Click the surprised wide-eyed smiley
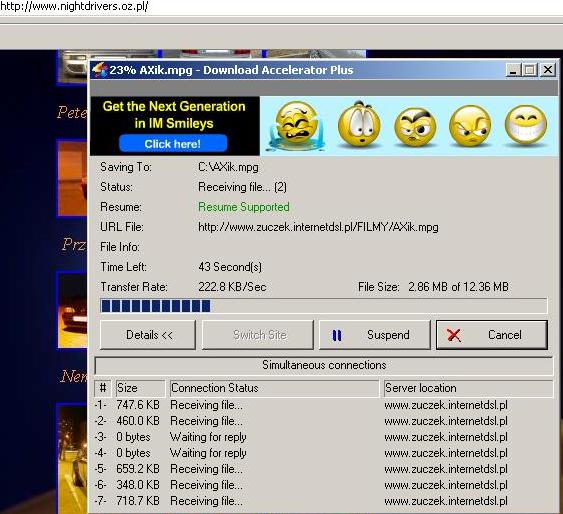The height and width of the screenshot is (514, 563). 358,124
